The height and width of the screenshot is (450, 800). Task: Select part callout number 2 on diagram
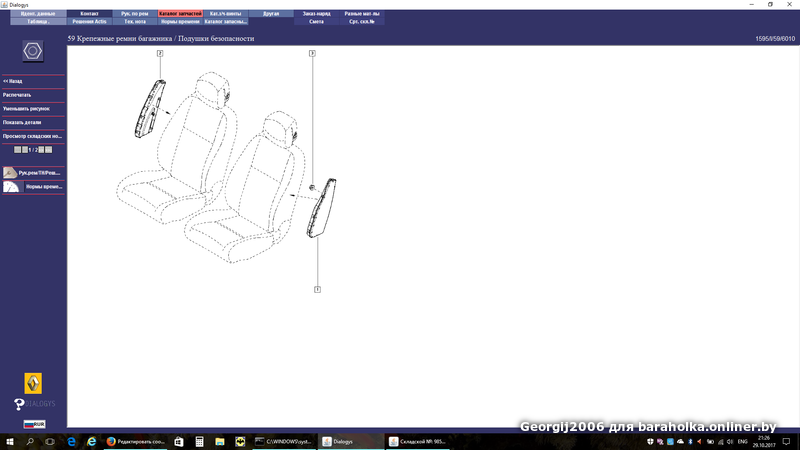pos(160,53)
